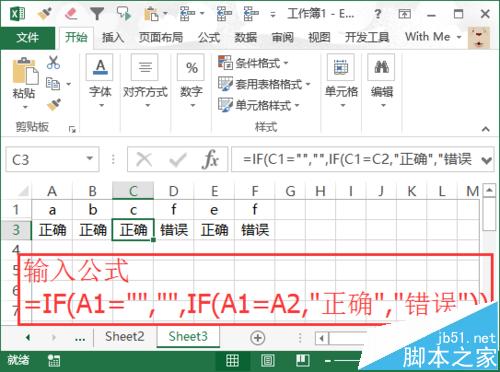
Task: Click the horizontal scrollbar left arrow
Action: (322, 339)
